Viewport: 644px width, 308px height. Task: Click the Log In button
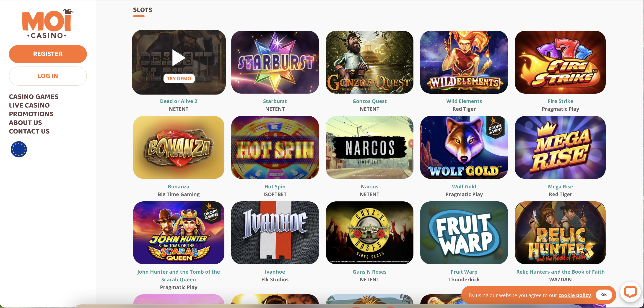48,76
